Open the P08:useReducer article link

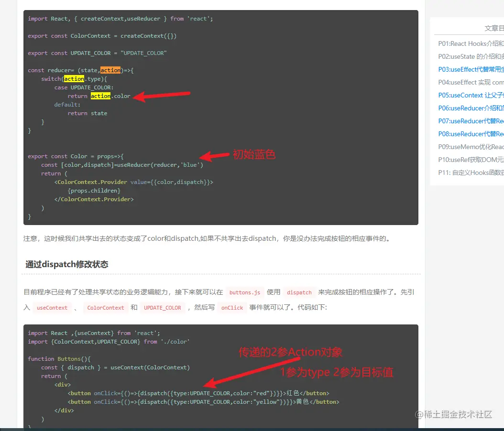[x=471, y=134]
